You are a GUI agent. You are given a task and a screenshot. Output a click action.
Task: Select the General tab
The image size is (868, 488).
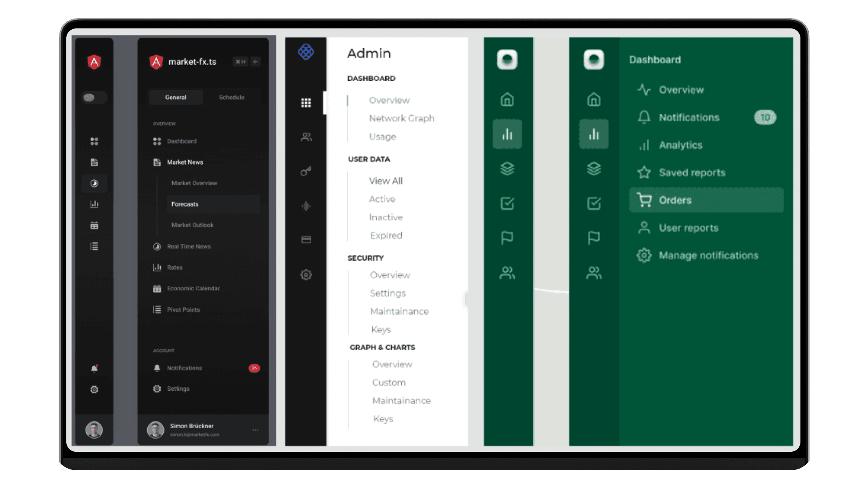pyautogui.click(x=176, y=97)
